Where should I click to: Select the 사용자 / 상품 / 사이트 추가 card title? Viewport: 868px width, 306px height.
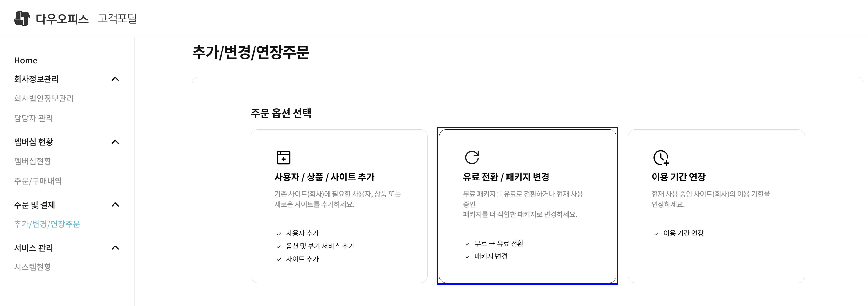pyautogui.click(x=324, y=177)
